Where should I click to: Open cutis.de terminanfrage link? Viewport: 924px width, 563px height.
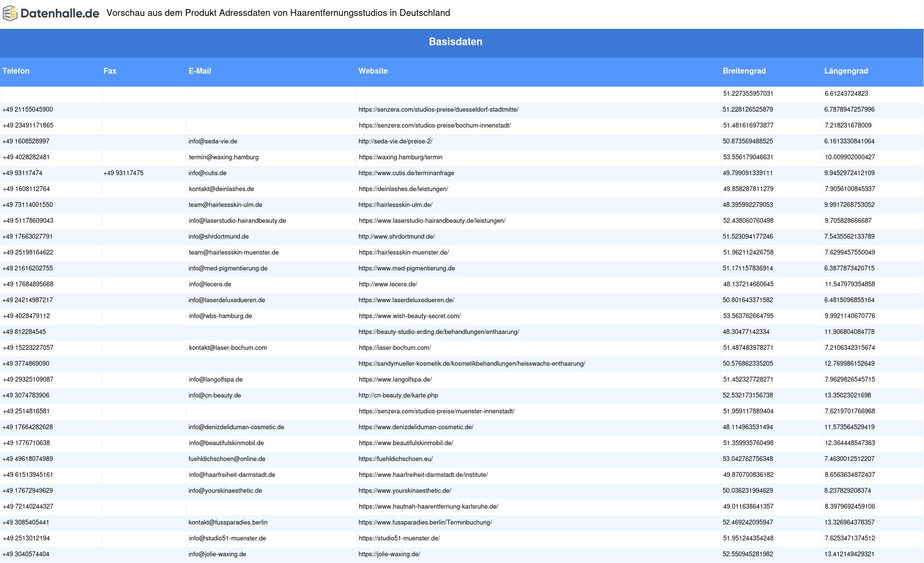coord(406,173)
